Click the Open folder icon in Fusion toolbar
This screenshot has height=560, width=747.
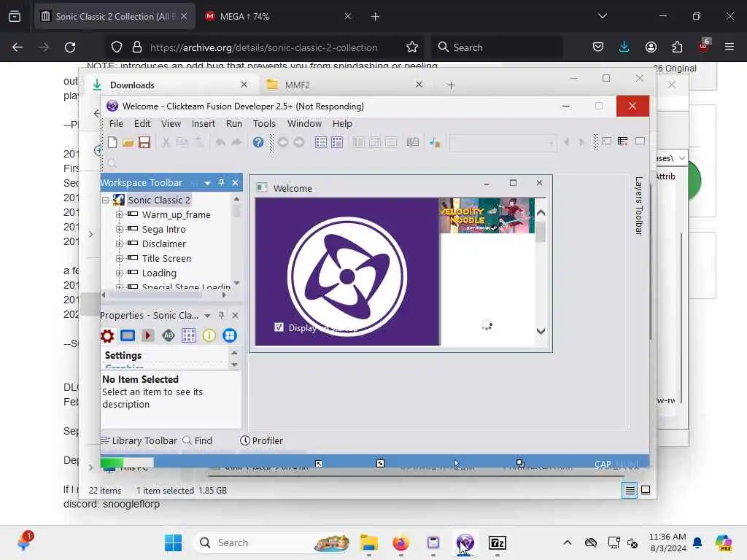pyautogui.click(x=128, y=142)
